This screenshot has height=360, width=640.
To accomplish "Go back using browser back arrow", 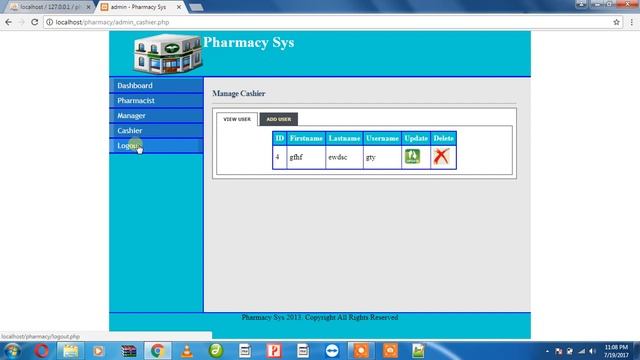I will point(9,22).
